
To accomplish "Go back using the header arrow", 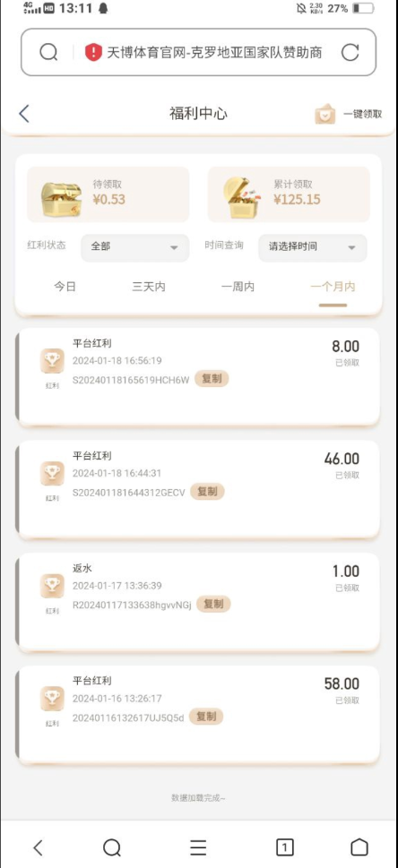I will pos(23,114).
